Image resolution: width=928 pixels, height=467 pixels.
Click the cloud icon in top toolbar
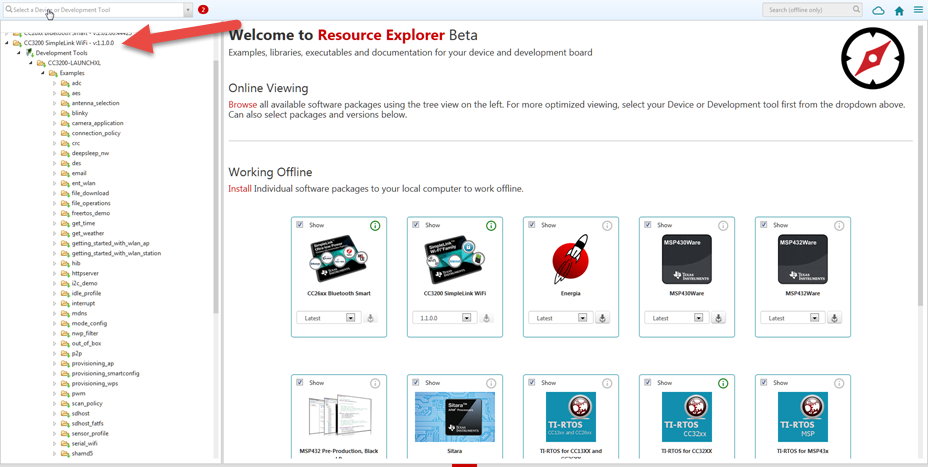(x=879, y=11)
